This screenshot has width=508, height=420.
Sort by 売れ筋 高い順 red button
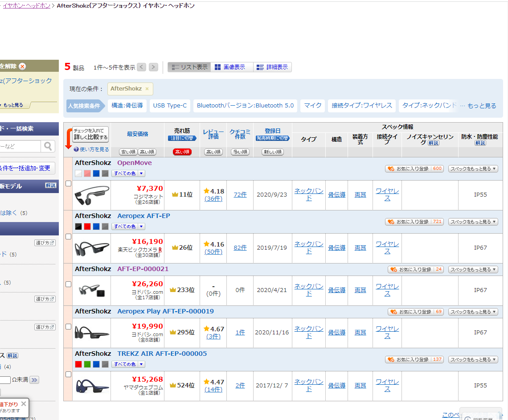pos(182,152)
